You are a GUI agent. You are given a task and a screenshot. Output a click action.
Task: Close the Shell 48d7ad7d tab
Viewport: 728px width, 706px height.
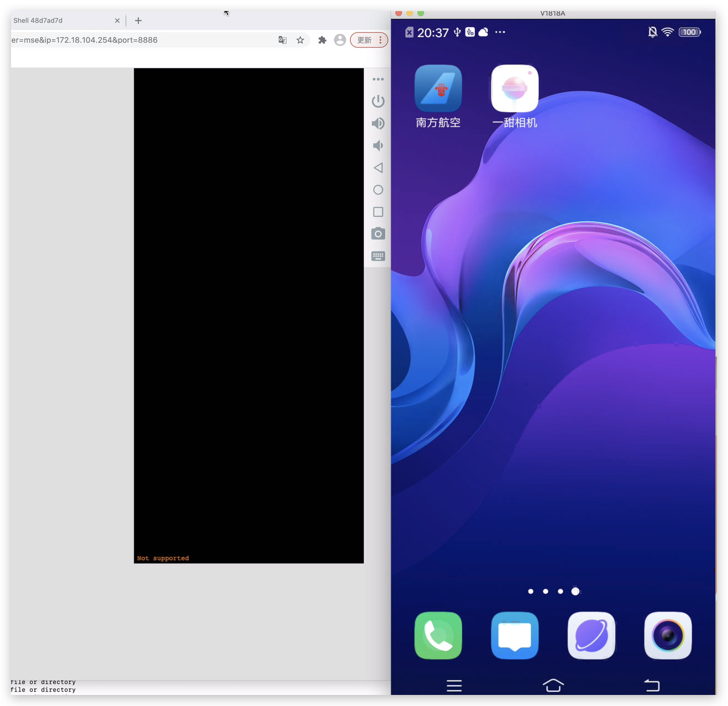point(117,20)
